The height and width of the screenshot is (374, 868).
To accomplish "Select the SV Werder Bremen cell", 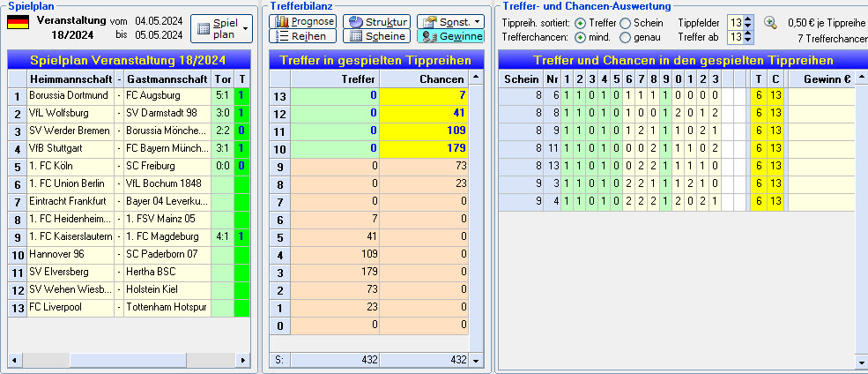I will 70,131.
